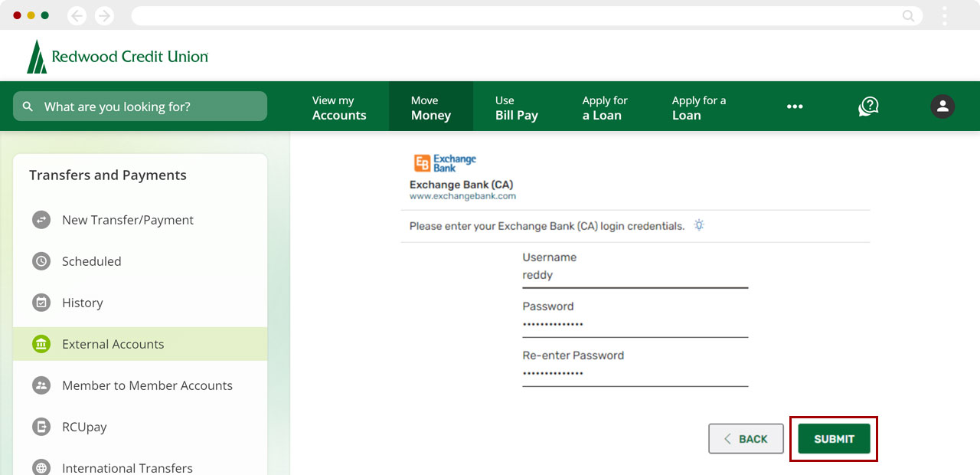The height and width of the screenshot is (475, 980).
Task: Click the Transfers and Payments heading
Action: (x=108, y=175)
